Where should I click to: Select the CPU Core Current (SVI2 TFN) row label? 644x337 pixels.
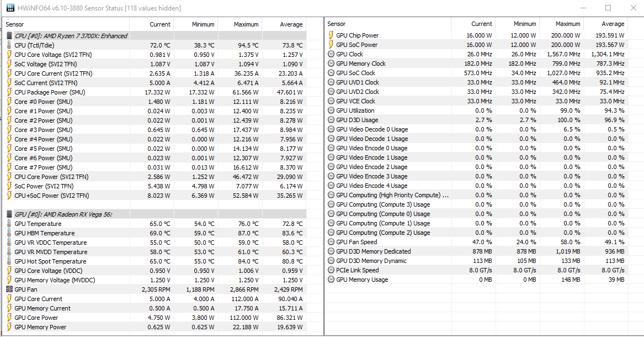click(x=54, y=73)
